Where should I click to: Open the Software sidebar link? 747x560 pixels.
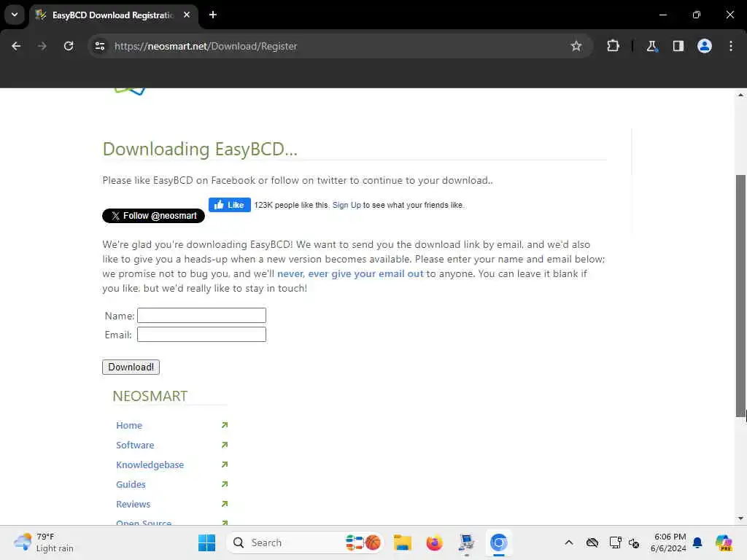[x=135, y=445]
